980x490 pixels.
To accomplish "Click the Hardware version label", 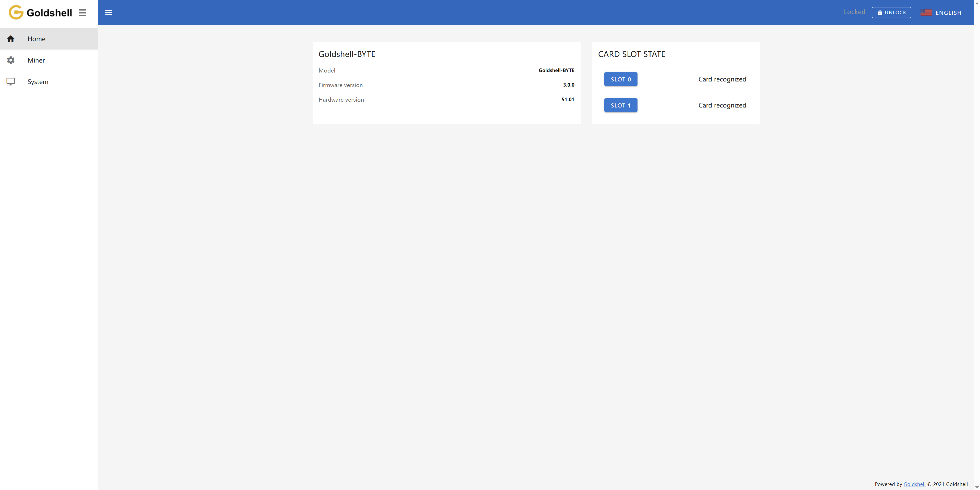I will coord(341,100).
